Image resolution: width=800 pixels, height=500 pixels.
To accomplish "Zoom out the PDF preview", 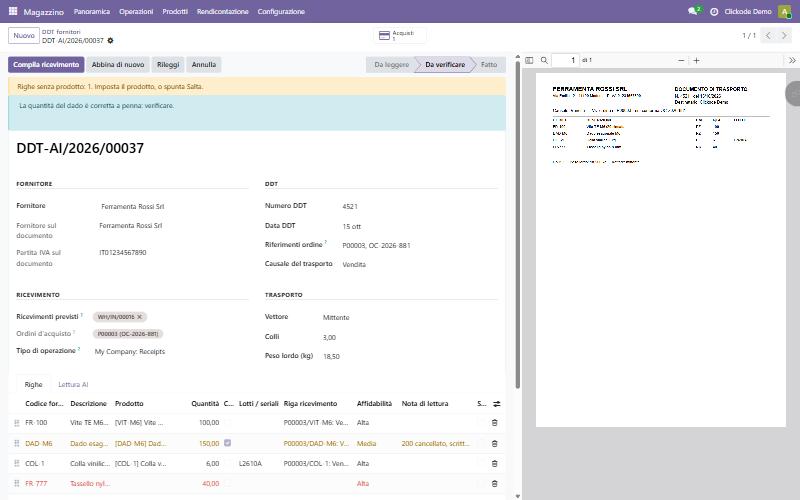I will click(x=681, y=60).
